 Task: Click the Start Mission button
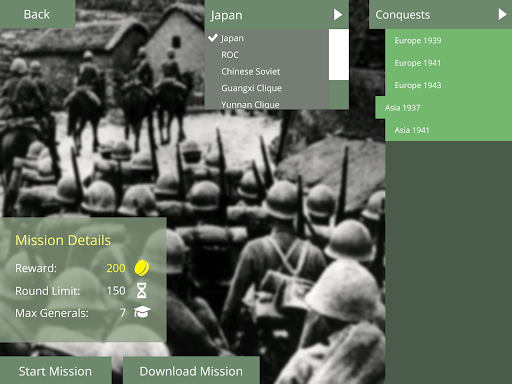(55, 371)
